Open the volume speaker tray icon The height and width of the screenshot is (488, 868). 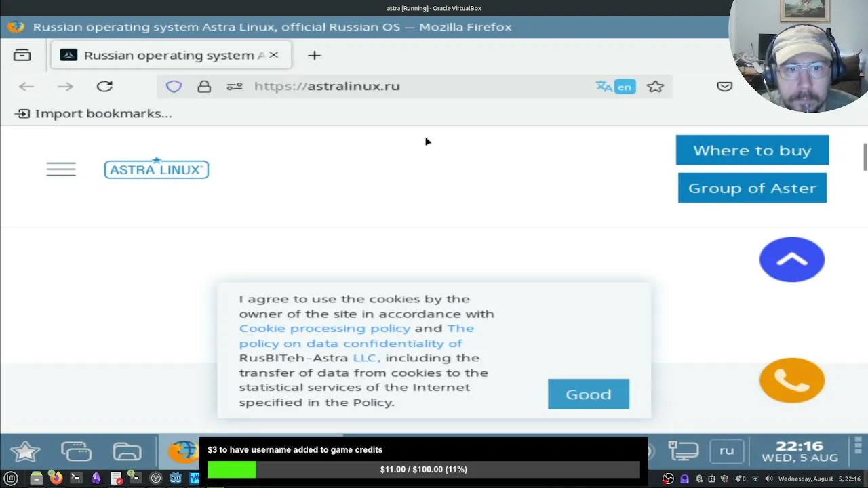[769, 479]
